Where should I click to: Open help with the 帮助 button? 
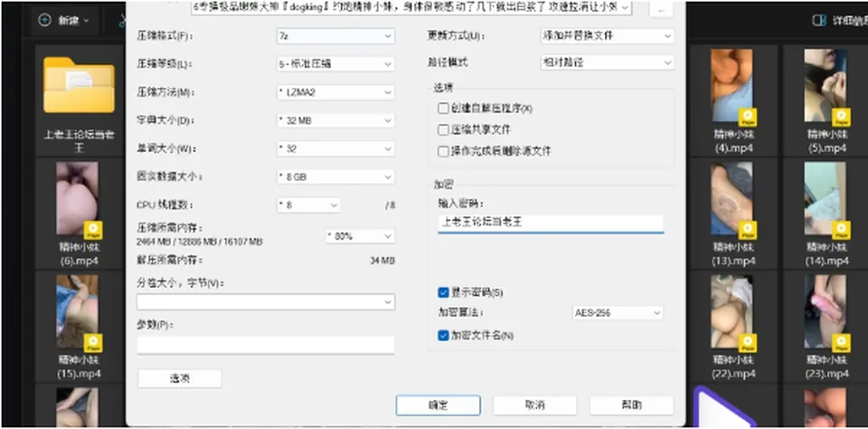coord(632,405)
